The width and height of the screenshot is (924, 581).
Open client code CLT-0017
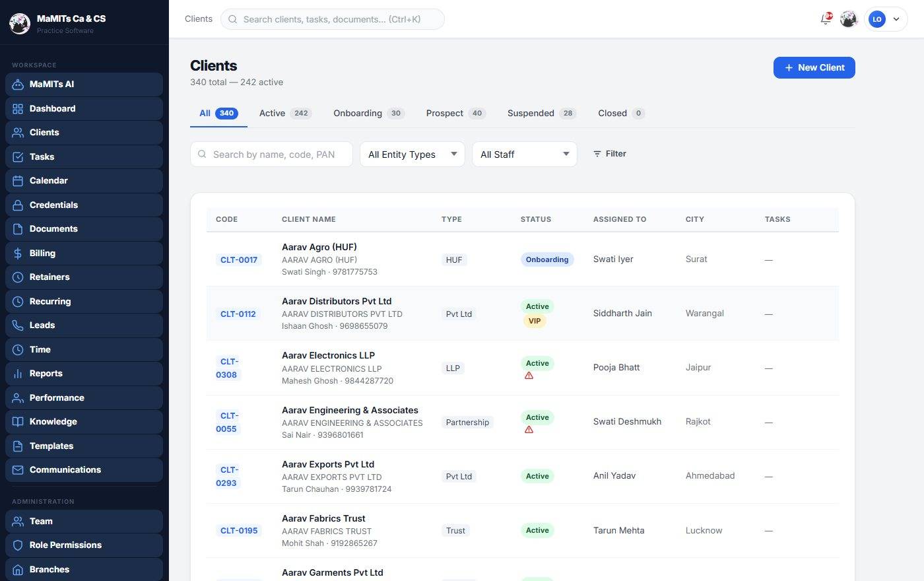[239, 260]
